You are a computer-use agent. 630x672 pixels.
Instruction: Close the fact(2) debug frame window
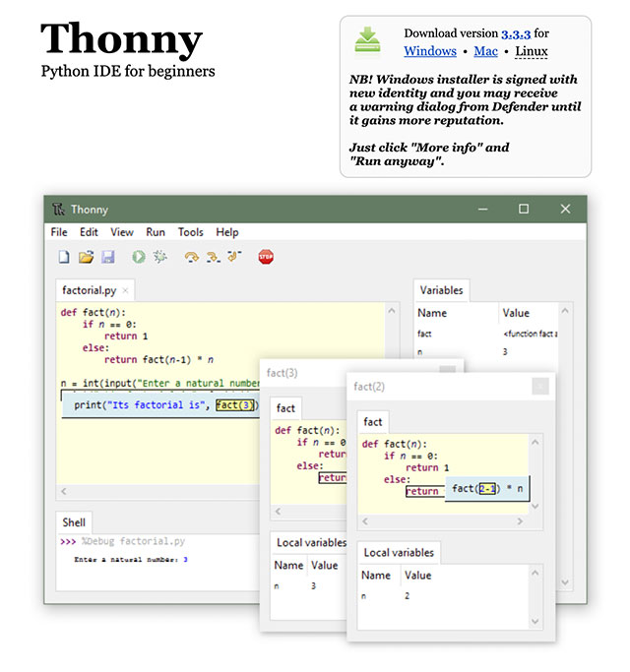[x=539, y=387]
